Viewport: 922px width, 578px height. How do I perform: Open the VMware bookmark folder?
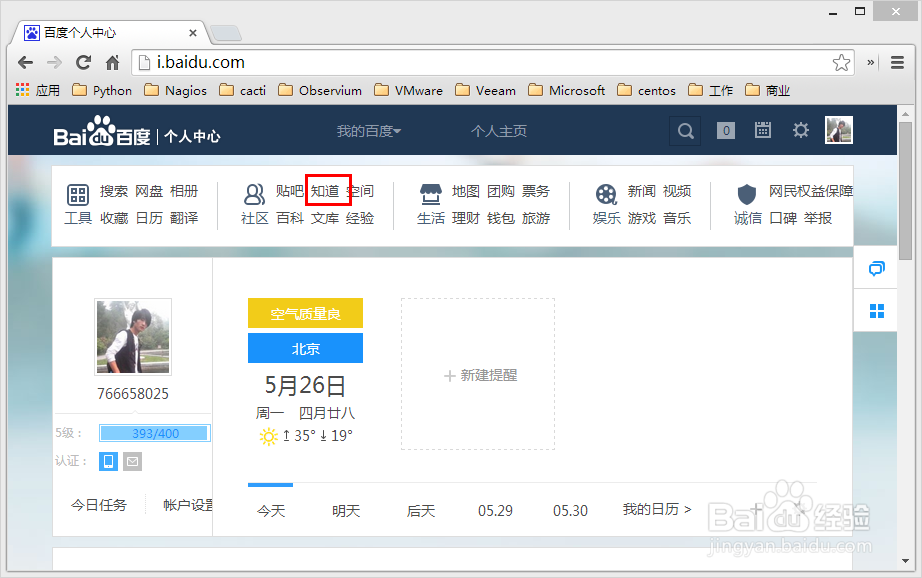(x=408, y=90)
